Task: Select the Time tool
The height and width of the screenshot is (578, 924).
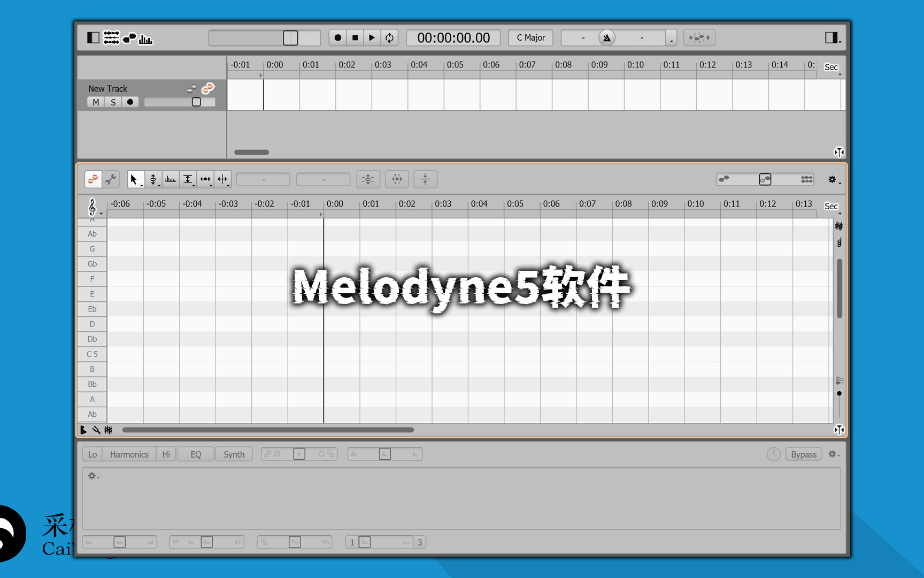Action: (205, 179)
